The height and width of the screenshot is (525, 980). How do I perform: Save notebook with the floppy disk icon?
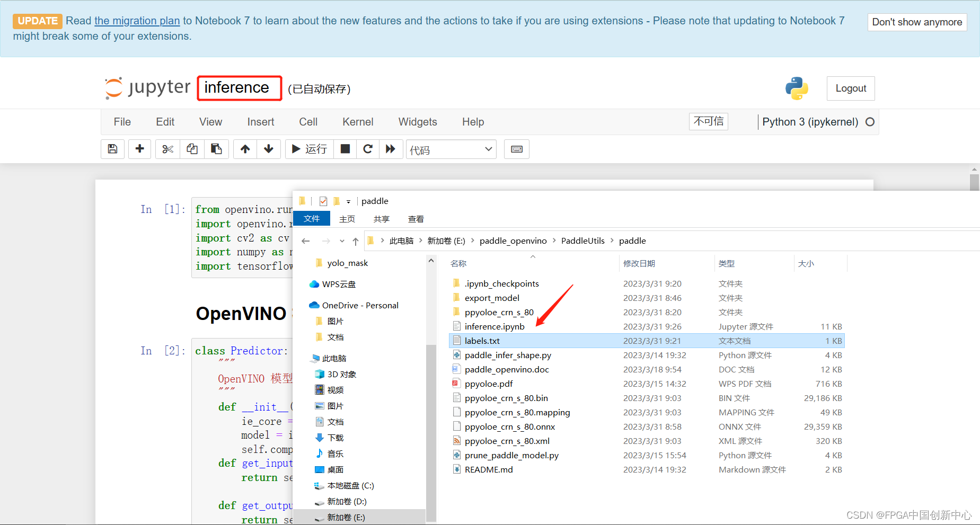(x=112, y=149)
